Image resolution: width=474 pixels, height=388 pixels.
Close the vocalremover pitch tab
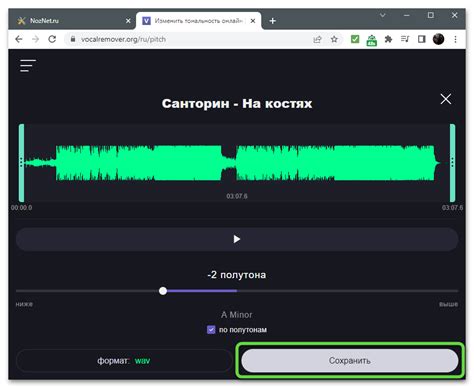coord(253,21)
